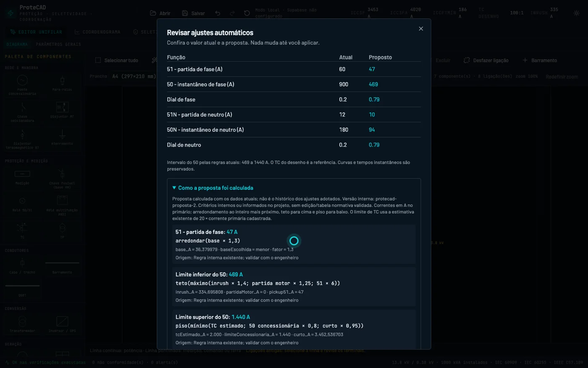Screen dimensions: 588x368
Task: Click the undo arrow icon
Action: [x=218, y=13]
